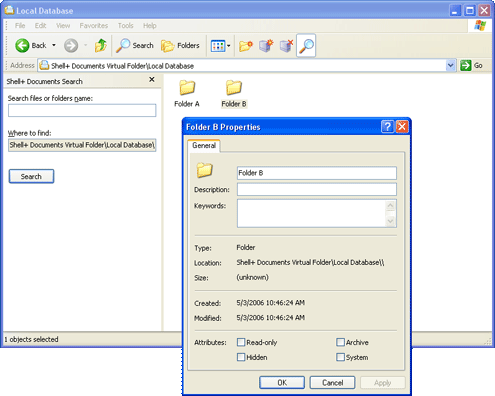The height and width of the screenshot is (396, 495).
Task: Open the Help menu
Action: coord(150,26)
